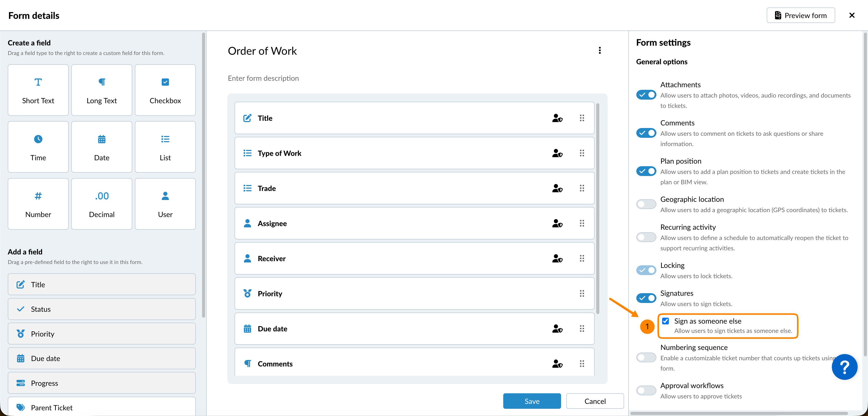The height and width of the screenshot is (416, 868).
Task: Click the Short Text field type icon
Action: pyautogui.click(x=38, y=82)
